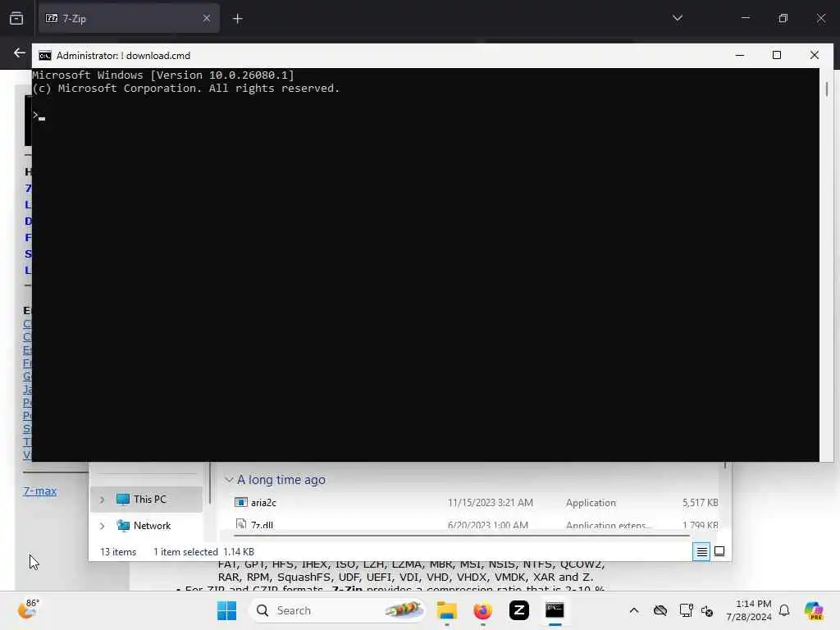840x630 pixels.
Task: Click the muted volume tray icon
Action: point(707,611)
